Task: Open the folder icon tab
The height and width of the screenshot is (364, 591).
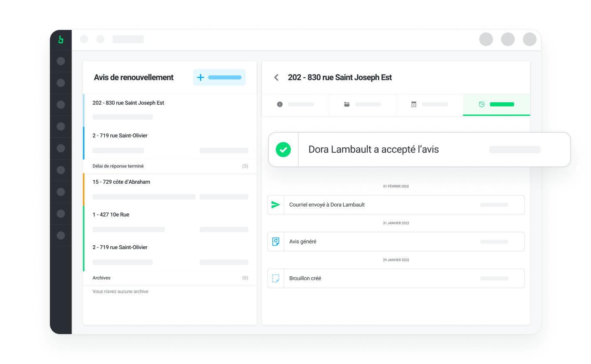Action: click(x=362, y=104)
